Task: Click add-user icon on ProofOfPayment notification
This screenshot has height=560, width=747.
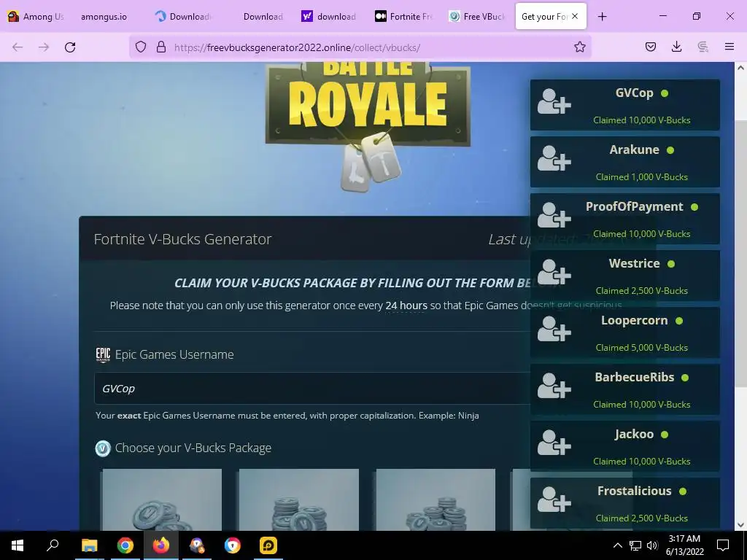Action: click(x=554, y=215)
